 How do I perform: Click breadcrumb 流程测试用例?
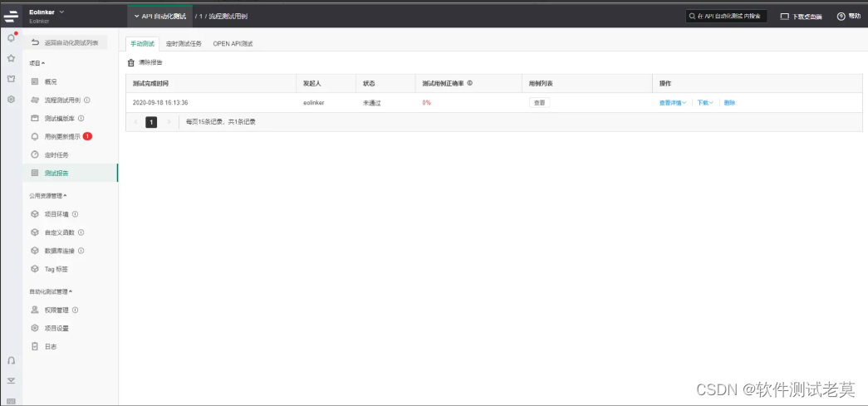(x=228, y=17)
